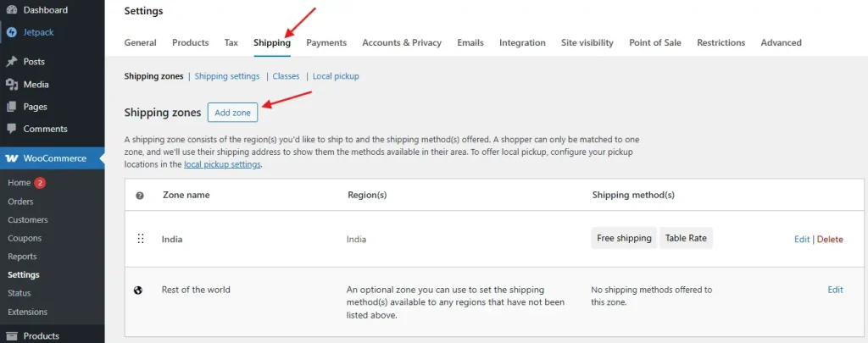Click the Zone name column header
Image resolution: width=868 pixels, height=343 pixels.
click(186, 195)
